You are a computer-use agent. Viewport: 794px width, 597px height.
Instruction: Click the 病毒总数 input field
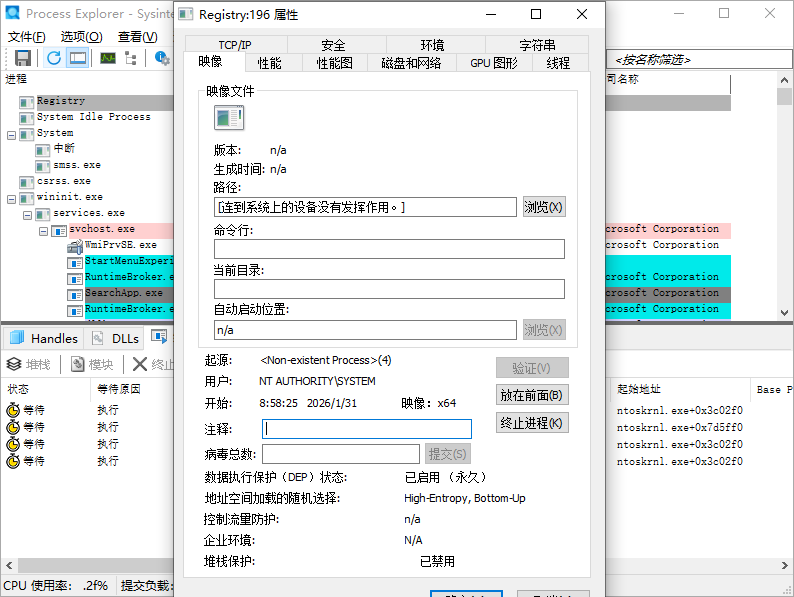(x=341, y=454)
